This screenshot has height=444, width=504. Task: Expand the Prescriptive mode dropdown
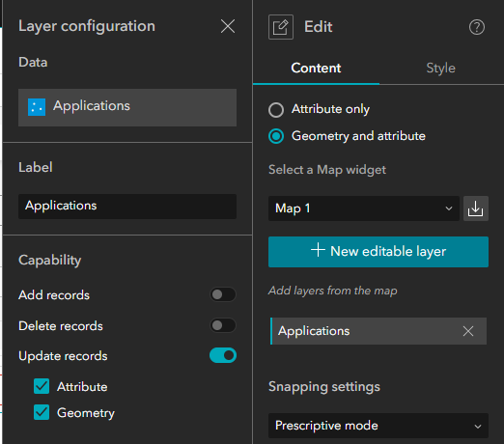(x=378, y=426)
